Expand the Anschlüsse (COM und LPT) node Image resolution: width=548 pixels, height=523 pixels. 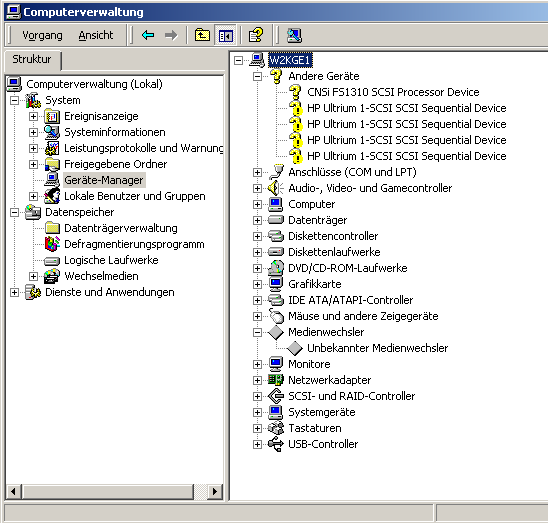click(258, 172)
